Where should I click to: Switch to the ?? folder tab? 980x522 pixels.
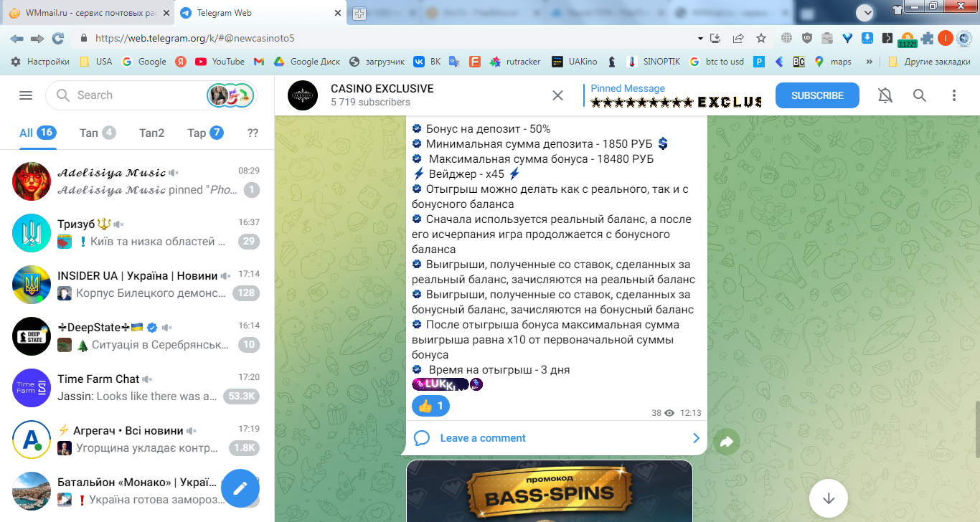click(x=253, y=133)
